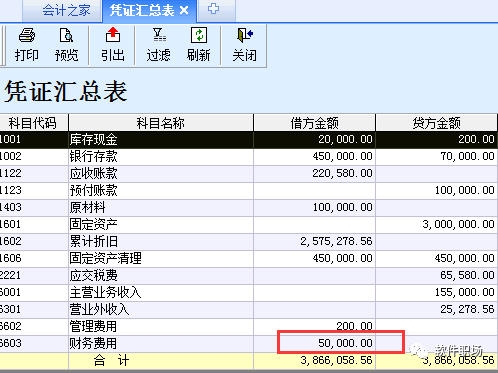Screen dimensions: 498x373
Task: Select the 应交税费 row
Action: (248, 275)
